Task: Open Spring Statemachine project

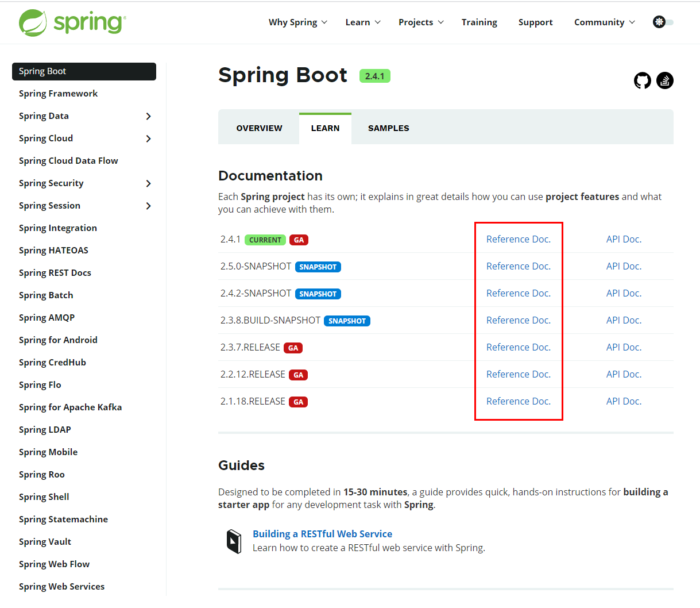Action: pos(63,520)
